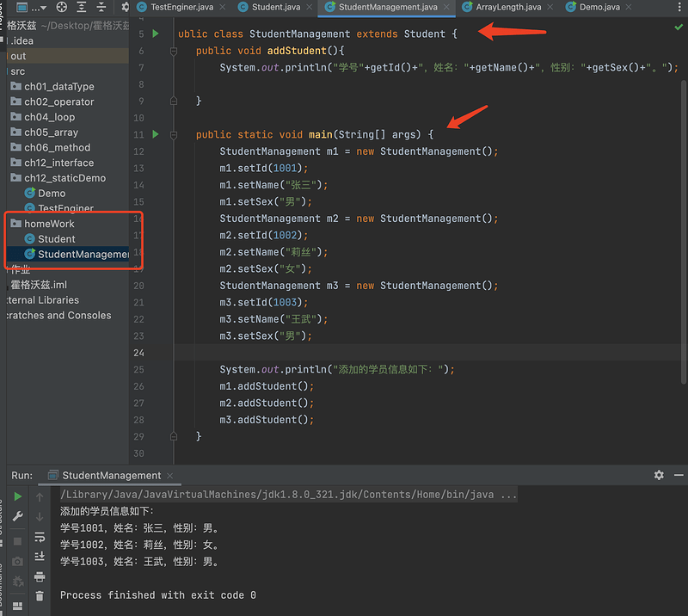Open Run panel gear settings
The width and height of the screenshot is (688, 616).
point(659,475)
